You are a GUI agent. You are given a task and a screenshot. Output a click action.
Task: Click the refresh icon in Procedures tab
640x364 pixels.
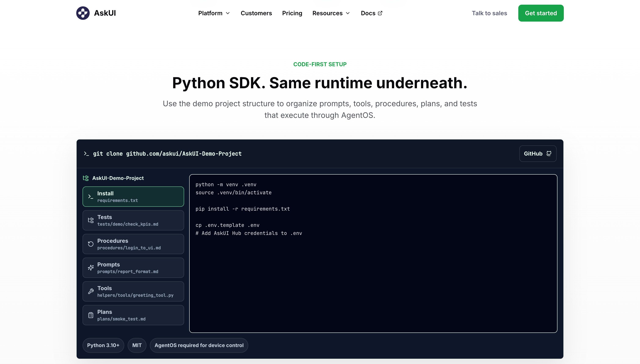[91, 244]
